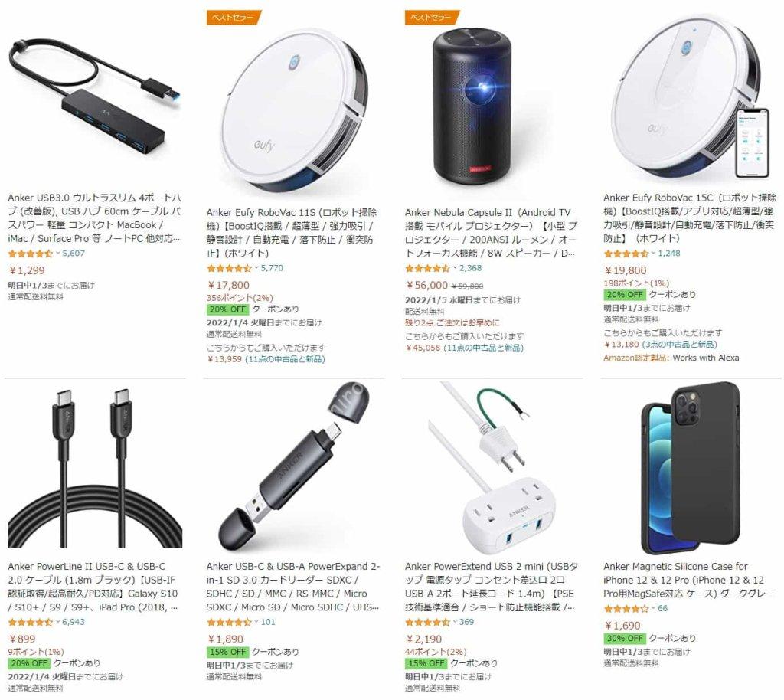Expand star rating dropdown for USB3.0 hub
Screen dimensions: 784x700
(x=58, y=254)
